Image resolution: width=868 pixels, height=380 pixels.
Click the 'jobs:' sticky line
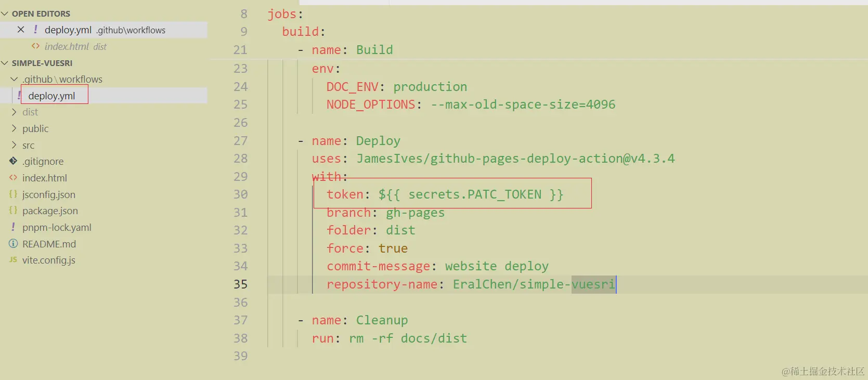tap(286, 14)
